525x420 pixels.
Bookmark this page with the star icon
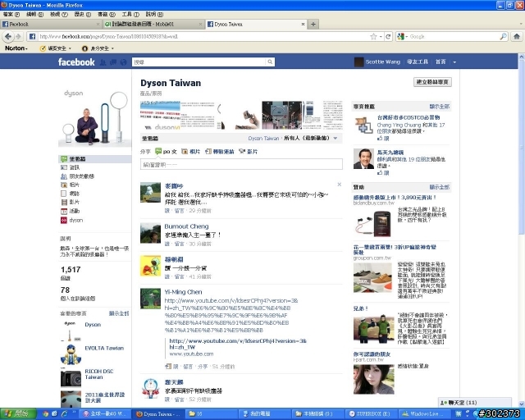[x=374, y=37]
